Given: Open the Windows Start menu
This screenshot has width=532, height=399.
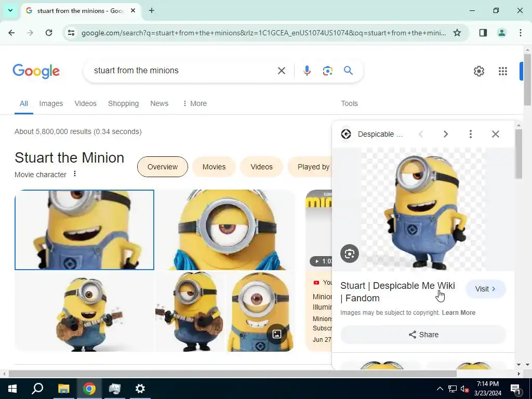Looking at the screenshot, I should coord(12,389).
